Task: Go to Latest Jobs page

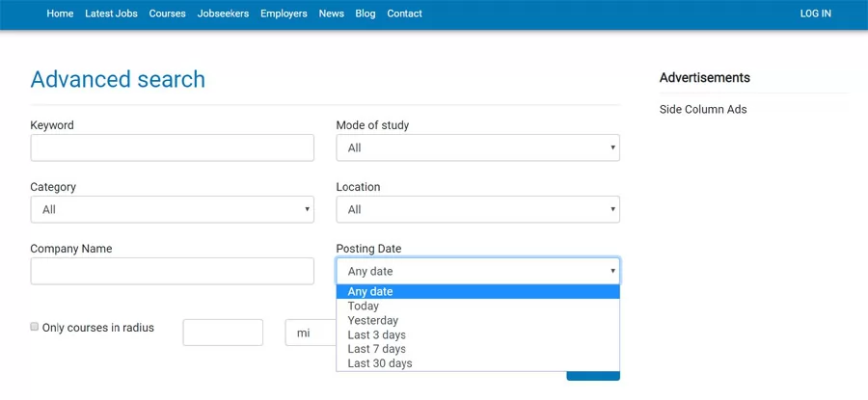Action: click(x=111, y=13)
